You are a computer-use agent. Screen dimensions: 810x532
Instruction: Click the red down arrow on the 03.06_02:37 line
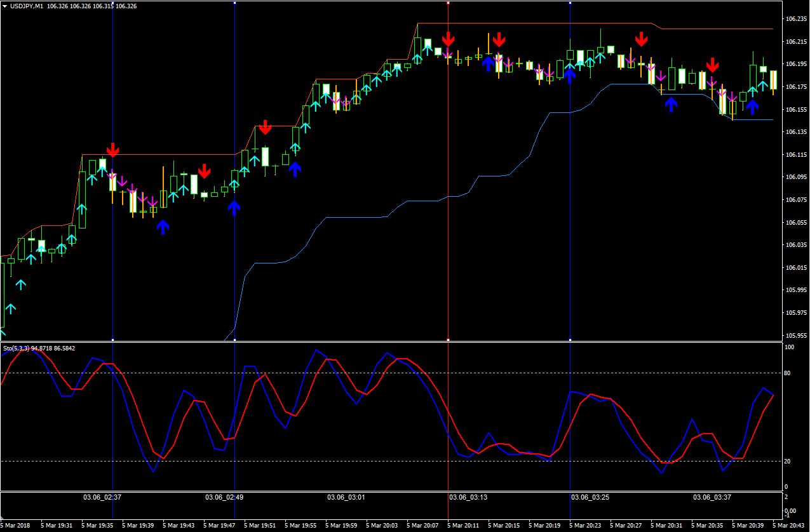[112, 150]
